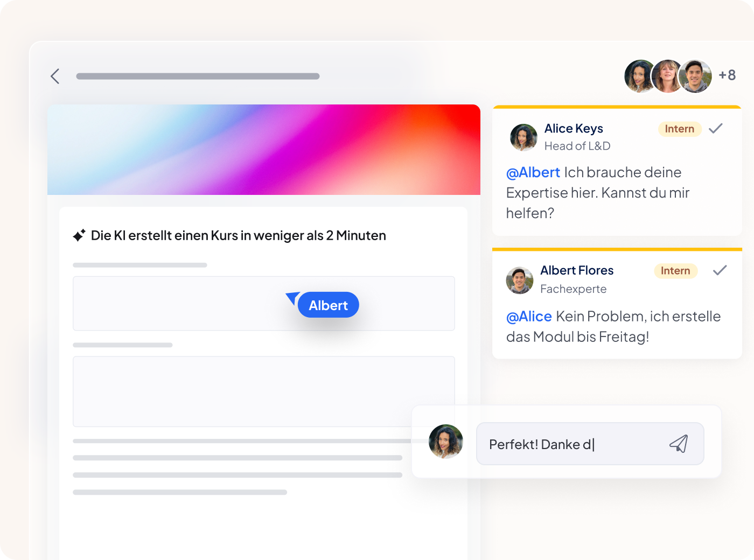Click heading 'Die KI erstellt einen Kurs in weniger als 2 Minuten'

239,235
